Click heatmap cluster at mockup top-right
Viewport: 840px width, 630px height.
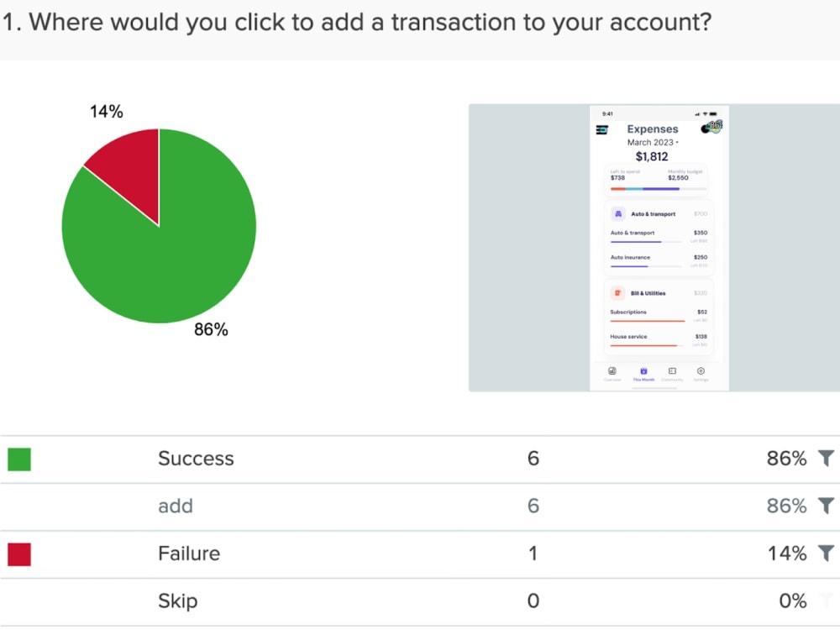(x=712, y=128)
